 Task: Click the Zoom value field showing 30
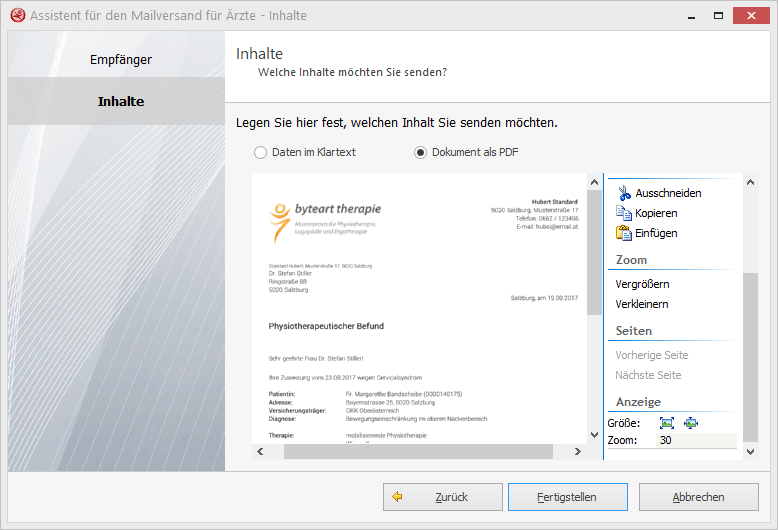tap(696, 441)
